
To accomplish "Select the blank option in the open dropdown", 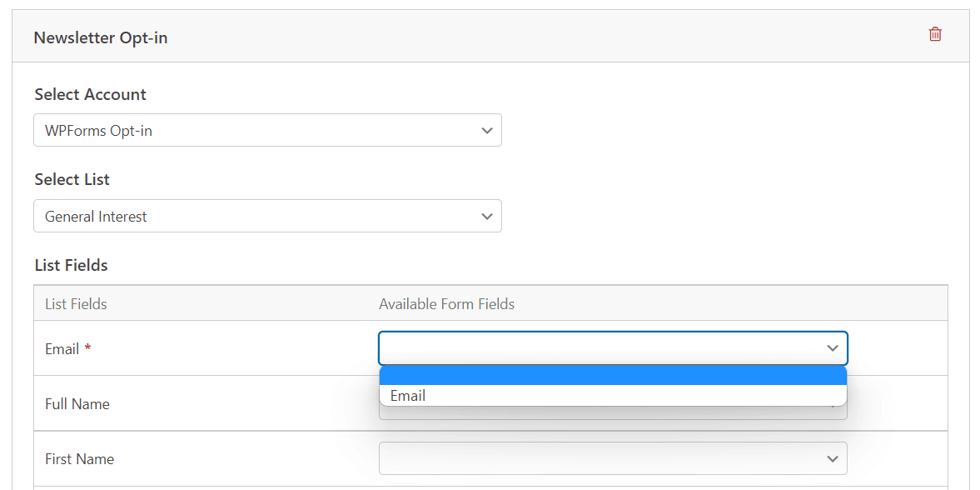I will coord(612,376).
